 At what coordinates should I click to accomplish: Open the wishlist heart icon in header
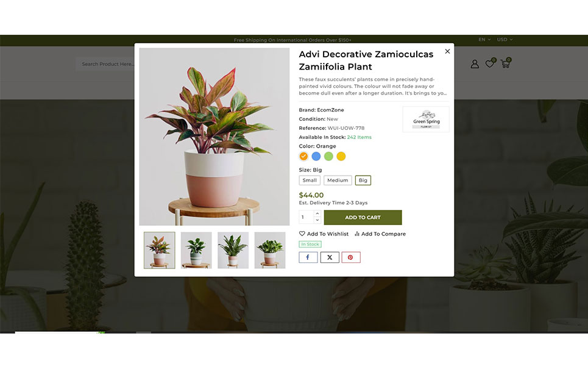click(x=490, y=63)
